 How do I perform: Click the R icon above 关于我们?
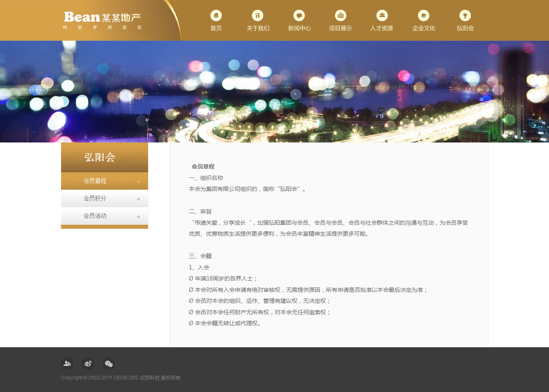point(258,15)
